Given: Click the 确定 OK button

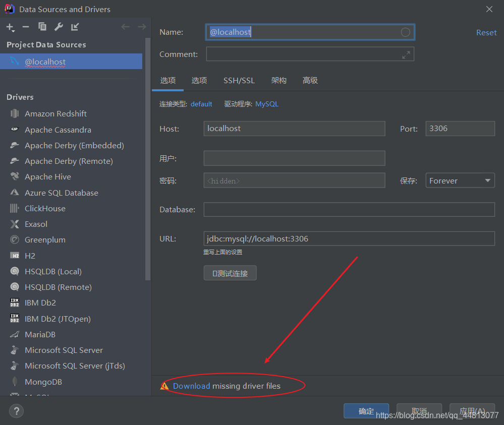Looking at the screenshot, I should click(366, 411).
